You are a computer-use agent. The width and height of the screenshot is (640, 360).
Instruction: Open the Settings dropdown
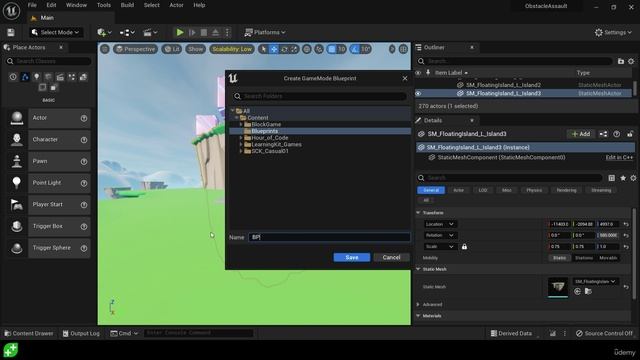coord(613,32)
